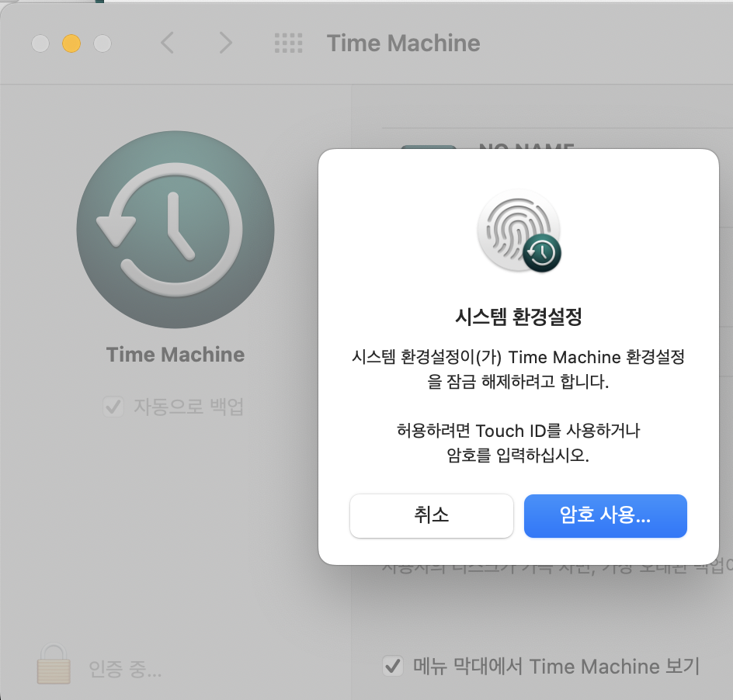Image resolution: width=733 pixels, height=700 pixels.
Task: Open the show-all preferences grid icon
Action: (288, 43)
